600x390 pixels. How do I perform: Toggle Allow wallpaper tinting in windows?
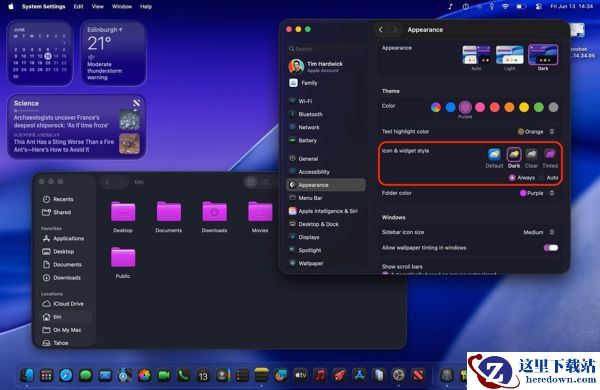pyautogui.click(x=551, y=248)
